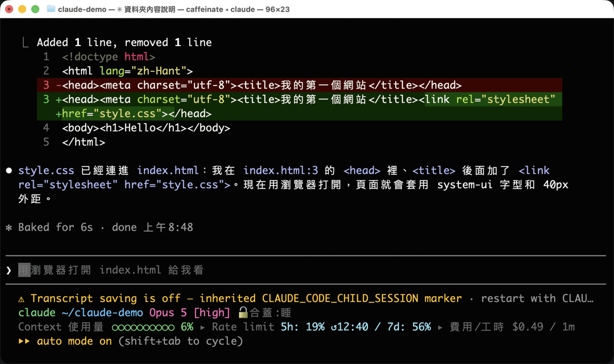This screenshot has height=364, width=614.
Task: Click the auto mode double-arrow icon
Action: click(24, 341)
